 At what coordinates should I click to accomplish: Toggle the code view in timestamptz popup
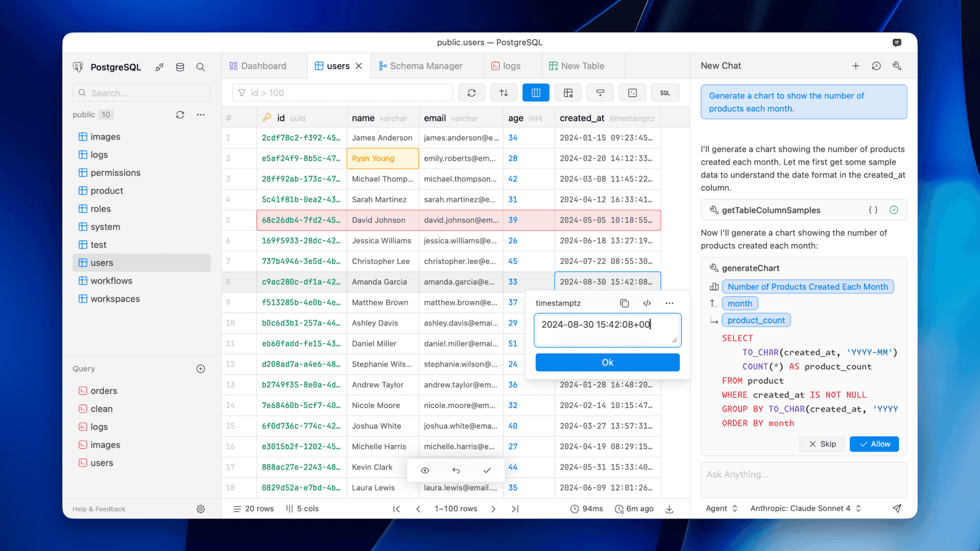point(647,303)
